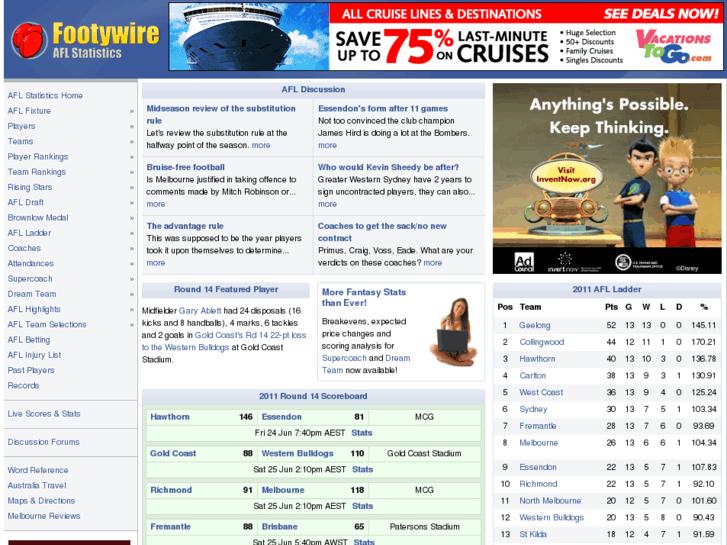727x545 pixels.
Task: Open Dream Team in the sidebar menu
Action: 32,294
